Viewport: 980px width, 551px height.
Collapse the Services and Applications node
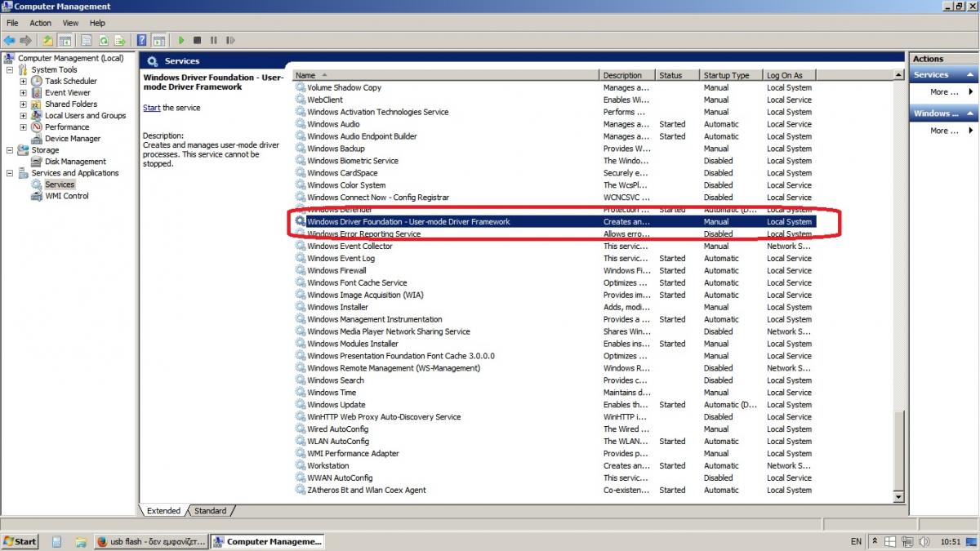pos(10,172)
